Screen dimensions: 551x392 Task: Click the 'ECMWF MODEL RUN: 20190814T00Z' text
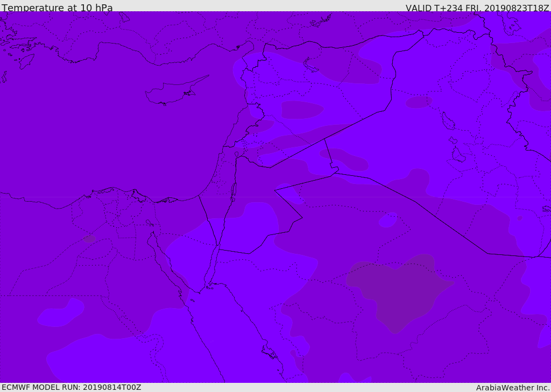[x=72, y=387]
